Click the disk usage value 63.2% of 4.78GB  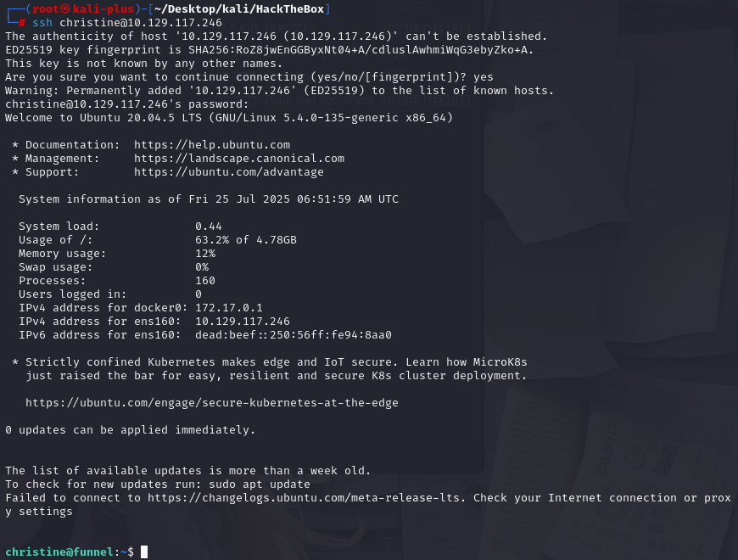(x=245, y=240)
